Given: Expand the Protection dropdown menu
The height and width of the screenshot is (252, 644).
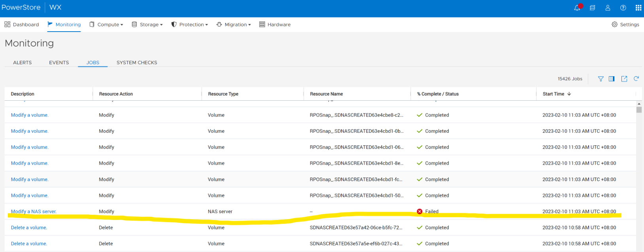Looking at the screenshot, I should pos(189,24).
